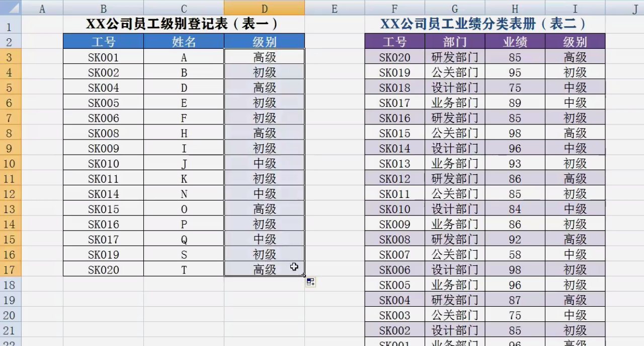This screenshot has height=346, width=644.
Task: Select the 级别 header cell in 表一
Action: coord(264,42)
